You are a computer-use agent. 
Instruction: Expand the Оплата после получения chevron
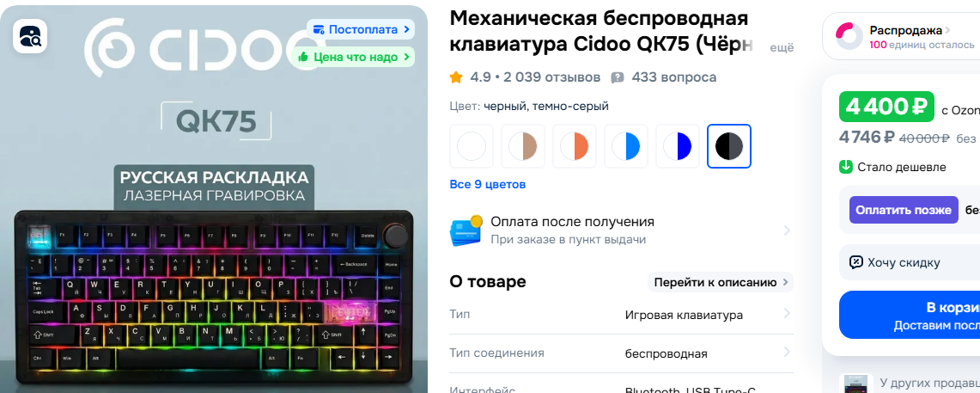click(x=786, y=230)
